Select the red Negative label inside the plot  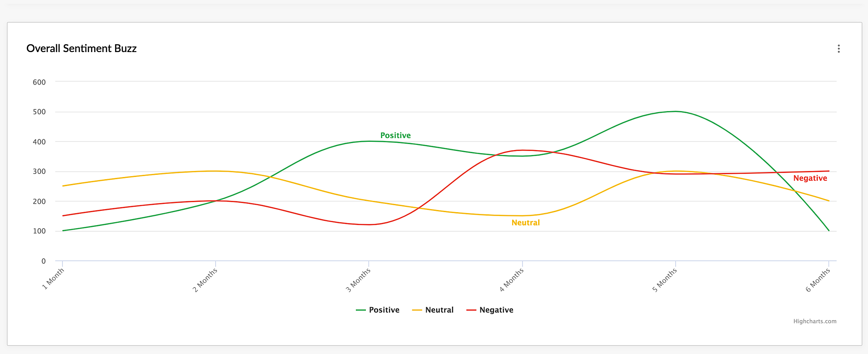(x=810, y=178)
